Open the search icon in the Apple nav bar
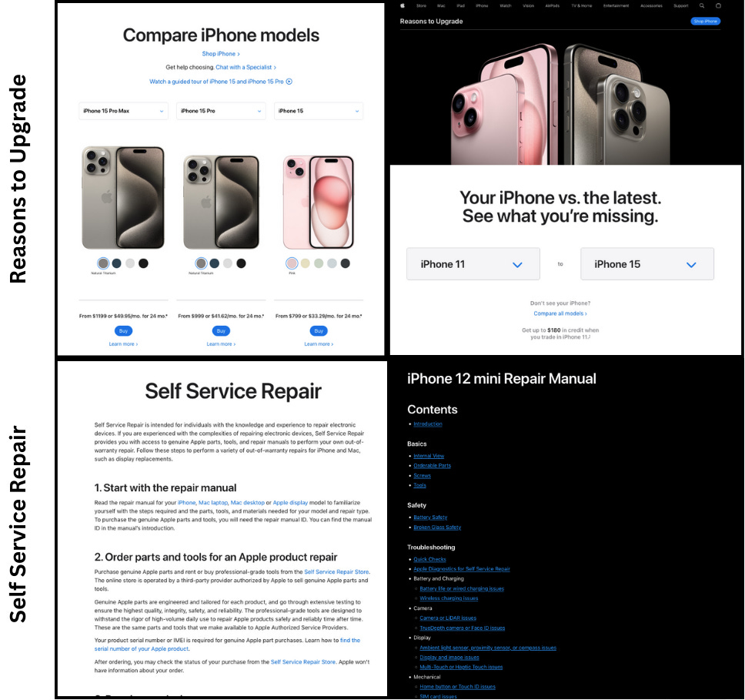The width and height of the screenshot is (745, 700). click(702, 5)
